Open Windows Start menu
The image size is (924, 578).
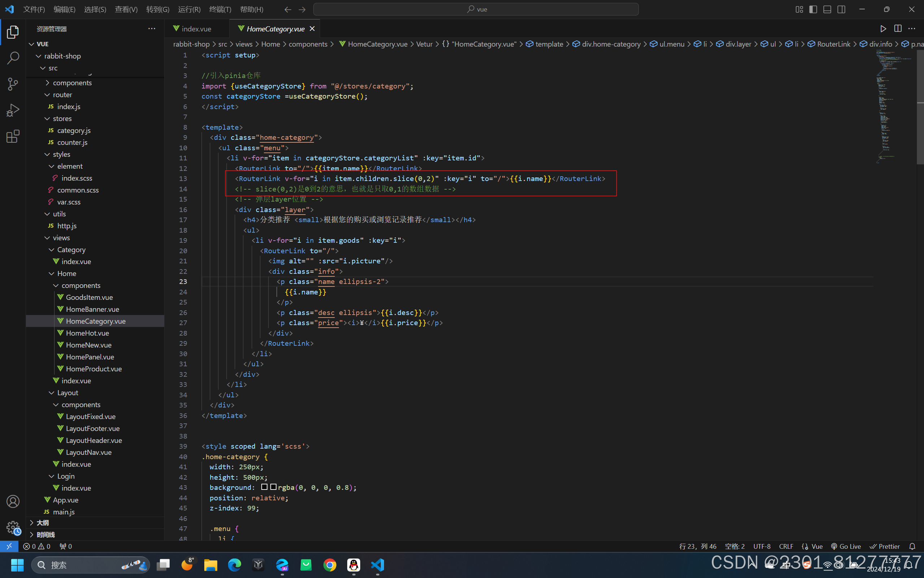[17, 565]
